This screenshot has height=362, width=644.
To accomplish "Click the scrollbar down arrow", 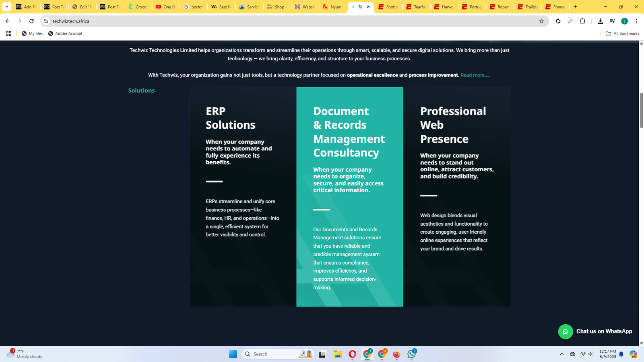I will (642, 343).
